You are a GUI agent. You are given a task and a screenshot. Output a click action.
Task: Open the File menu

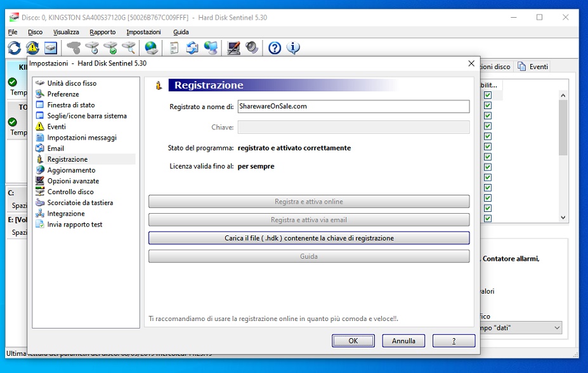(x=13, y=32)
